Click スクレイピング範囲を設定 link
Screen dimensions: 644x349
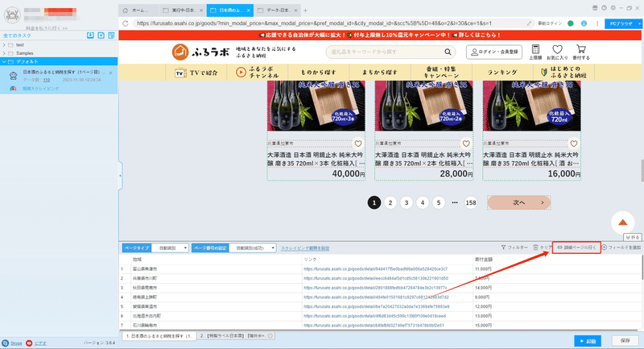[x=305, y=248]
